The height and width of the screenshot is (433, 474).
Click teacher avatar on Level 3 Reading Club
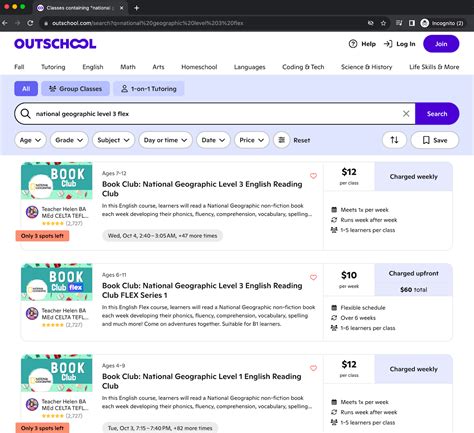pyautogui.click(x=32, y=212)
